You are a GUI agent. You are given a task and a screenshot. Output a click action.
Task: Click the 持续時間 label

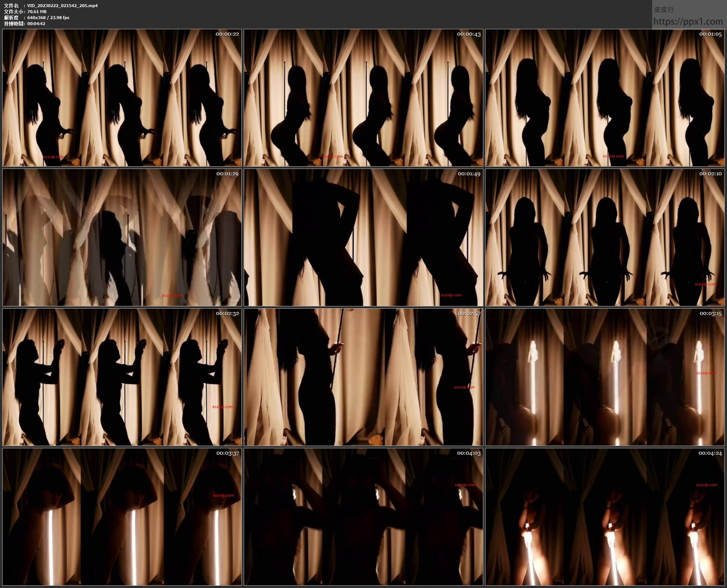pyautogui.click(x=13, y=24)
